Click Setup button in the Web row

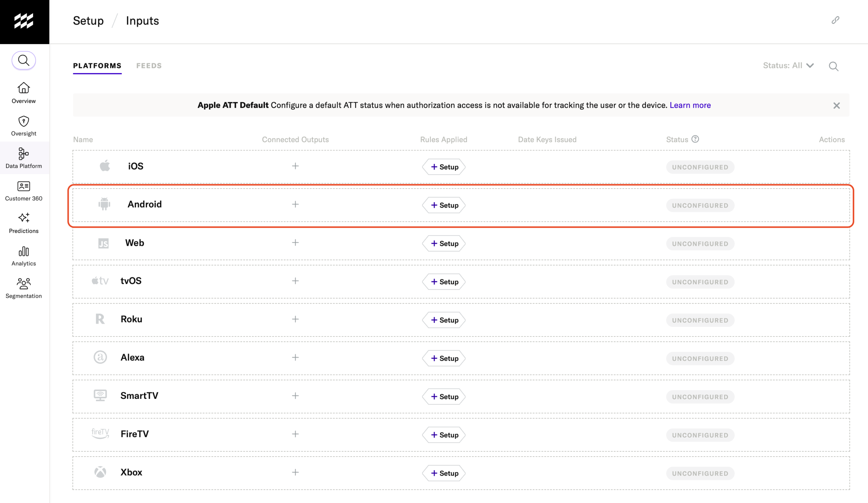443,243
